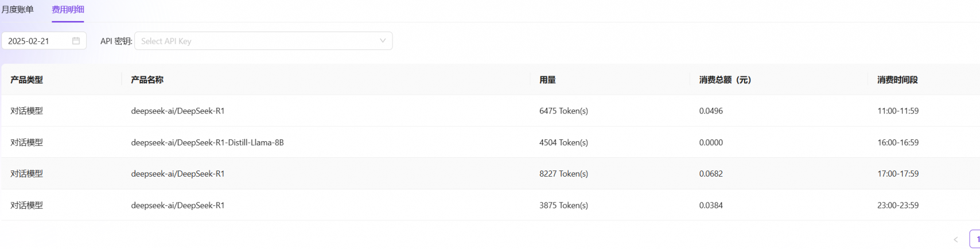
Task: Select the DeepSeek-R1-Distill-Llama-8B row name
Action: 207,142
